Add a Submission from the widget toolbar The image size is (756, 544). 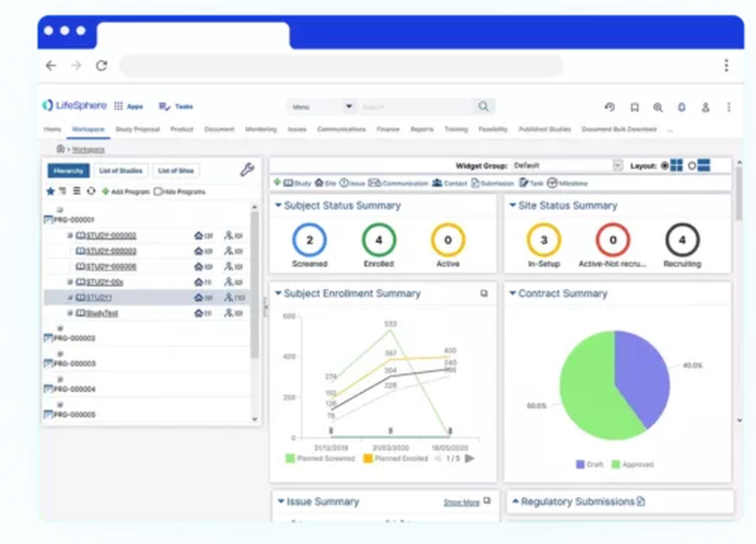[492, 183]
